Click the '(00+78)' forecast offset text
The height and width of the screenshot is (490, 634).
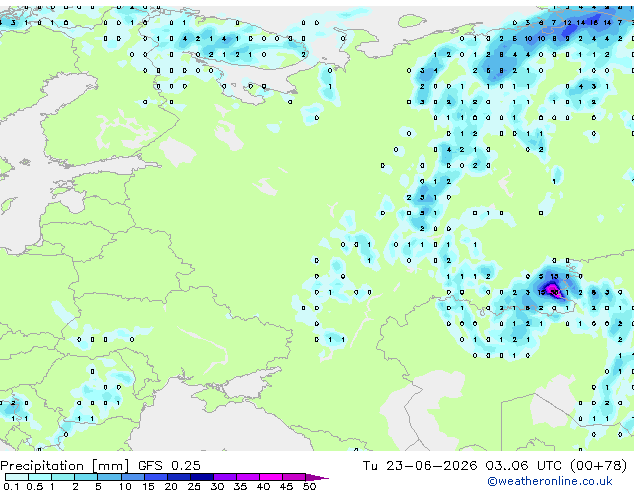[x=598, y=466]
